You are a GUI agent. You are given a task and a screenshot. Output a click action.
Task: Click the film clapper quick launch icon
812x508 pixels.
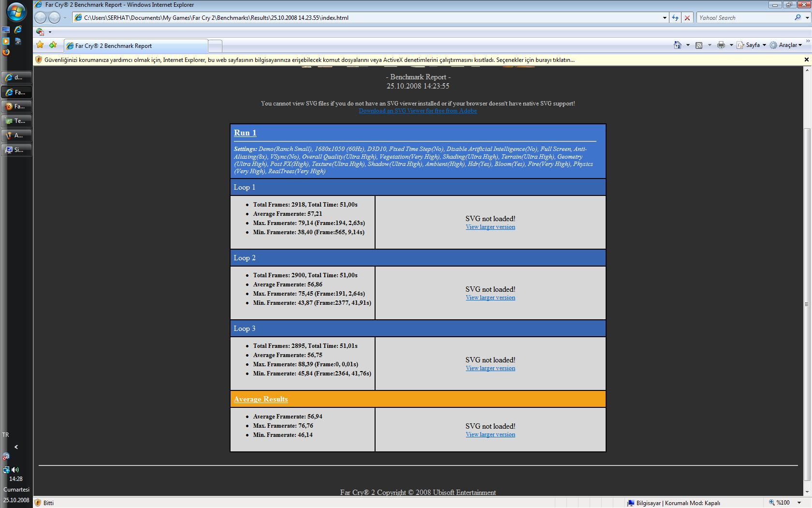[18, 41]
